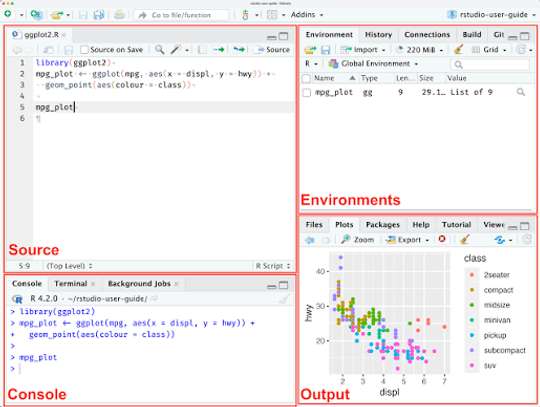This screenshot has height=407, width=540.
Task: Close the ggplot2.R tab
Action: (x=64, y=35)
